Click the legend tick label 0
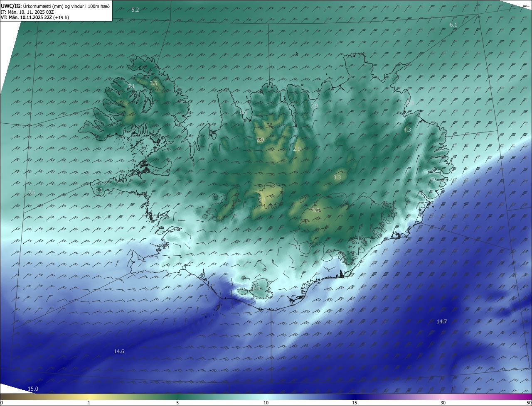This screenshot has height=406, width=532. click(2, 403)
